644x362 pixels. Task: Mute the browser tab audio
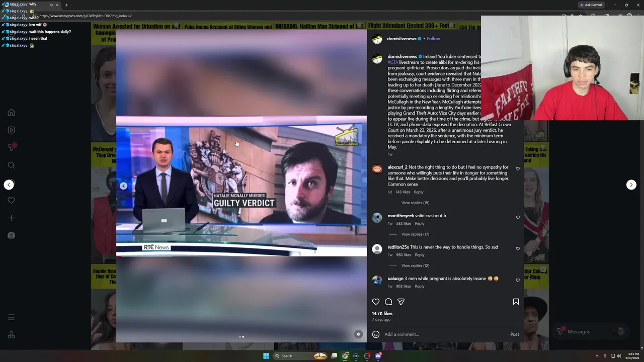(x=51, y=5)
